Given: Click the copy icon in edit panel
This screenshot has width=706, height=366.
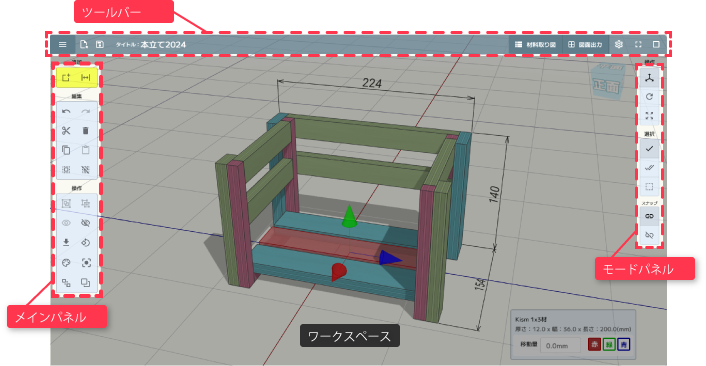Looking at the screenshot, I should 66,150.
